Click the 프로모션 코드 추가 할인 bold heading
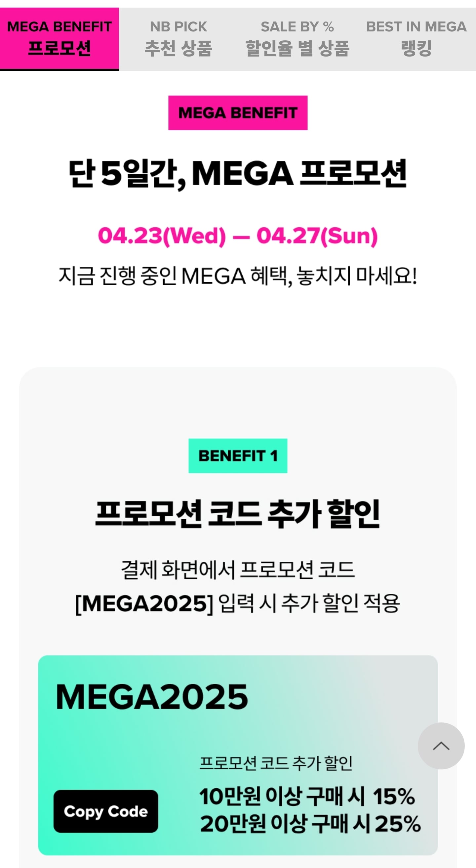Screen dimensions: 476x868 (x=238, y=514)
